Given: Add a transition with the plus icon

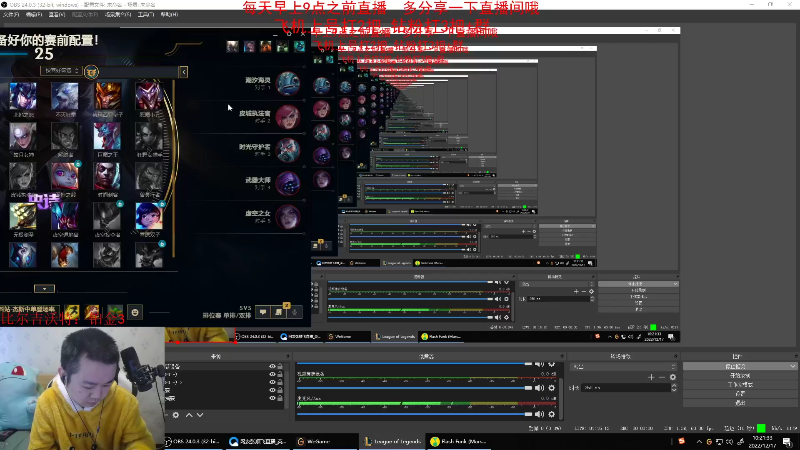Looking at the screenshot, I should (x=651, y=378).
